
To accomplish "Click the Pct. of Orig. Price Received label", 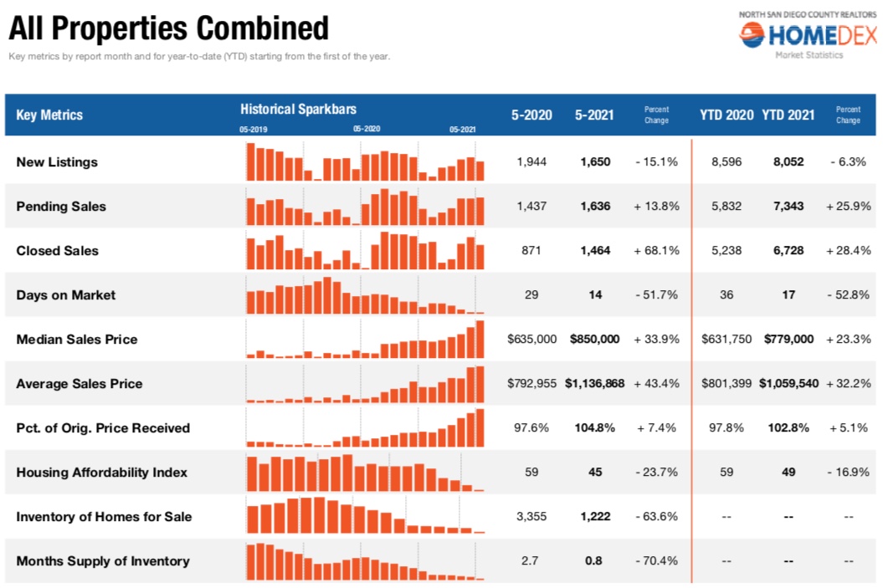I will [103, 428].
